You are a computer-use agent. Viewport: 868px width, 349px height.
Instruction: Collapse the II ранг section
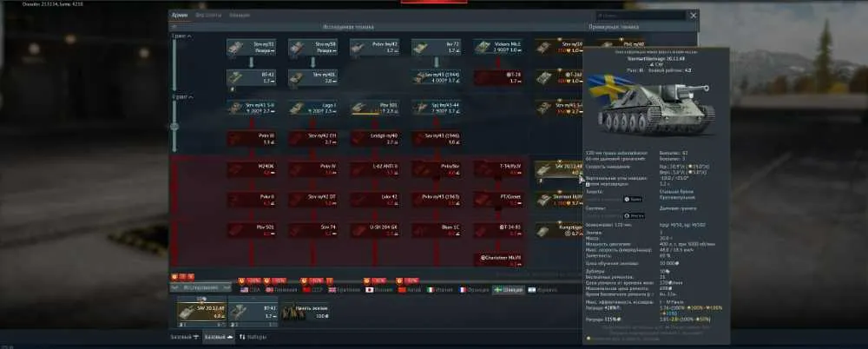click(182, 97)
